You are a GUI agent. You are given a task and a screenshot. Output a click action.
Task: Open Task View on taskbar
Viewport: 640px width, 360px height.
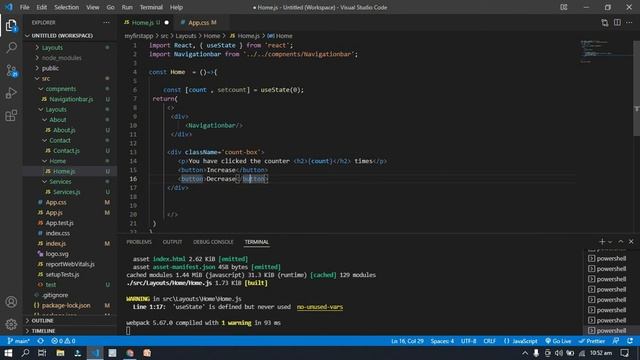click(42, 353)
